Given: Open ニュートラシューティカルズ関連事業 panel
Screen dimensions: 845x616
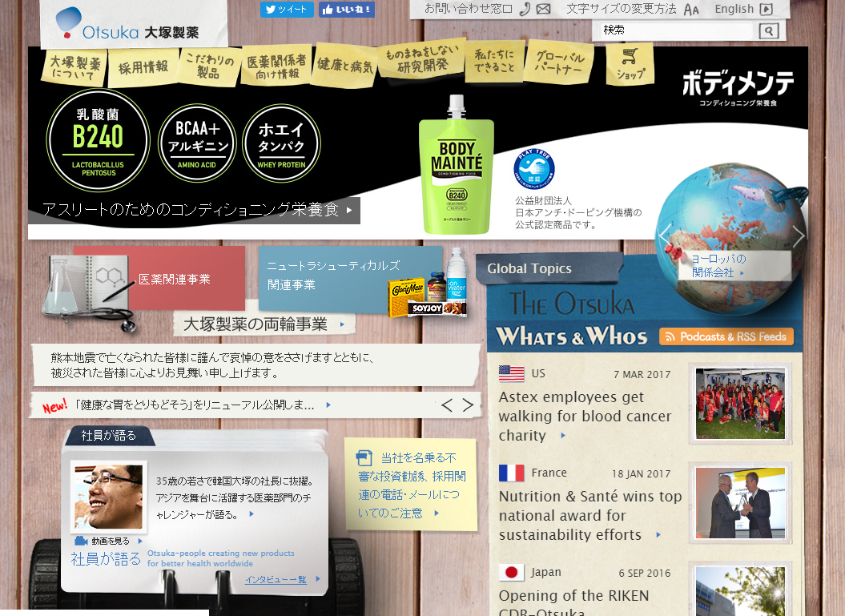Looking at the screenshot, I should pos(350,279).
